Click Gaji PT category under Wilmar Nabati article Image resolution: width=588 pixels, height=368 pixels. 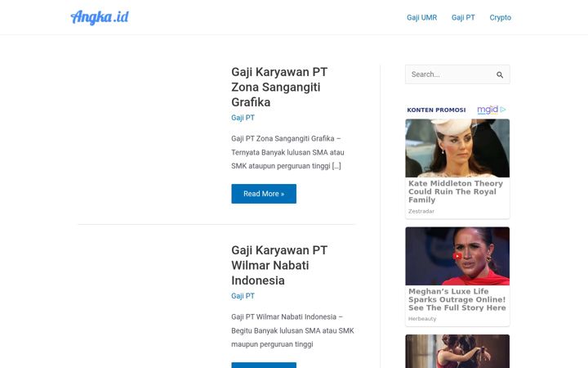[243, 296]
